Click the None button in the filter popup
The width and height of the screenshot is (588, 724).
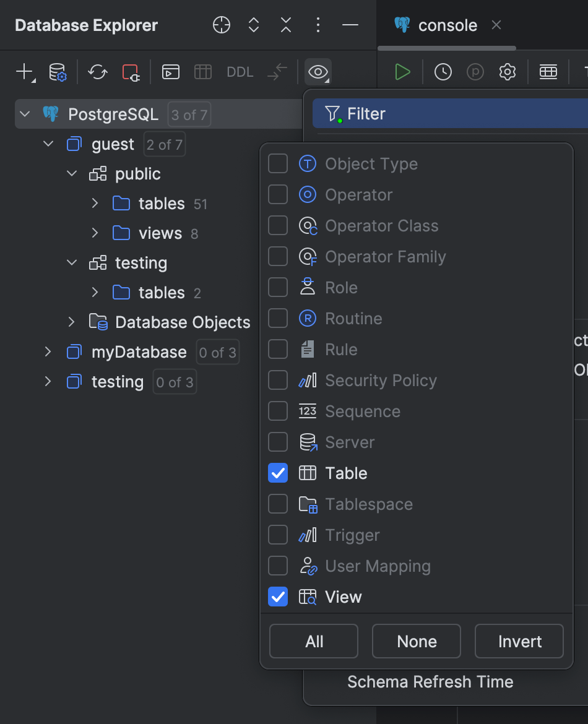[416, 641]
